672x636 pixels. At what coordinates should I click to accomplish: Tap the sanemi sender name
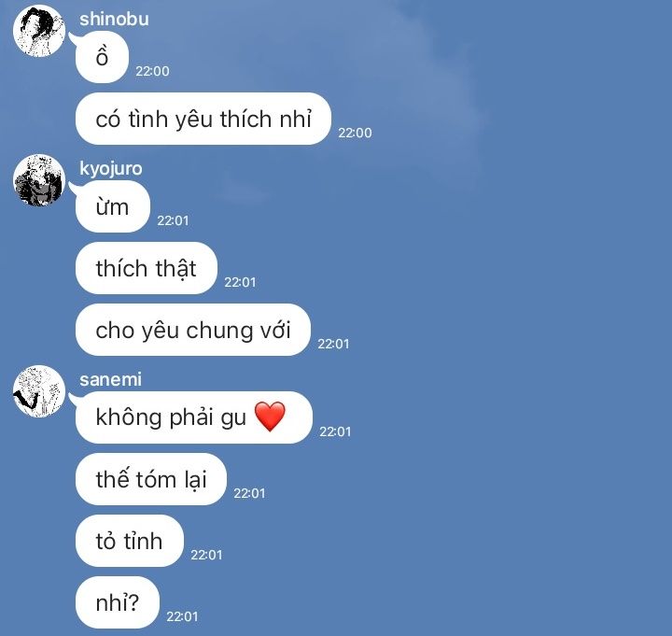(110, 379)
